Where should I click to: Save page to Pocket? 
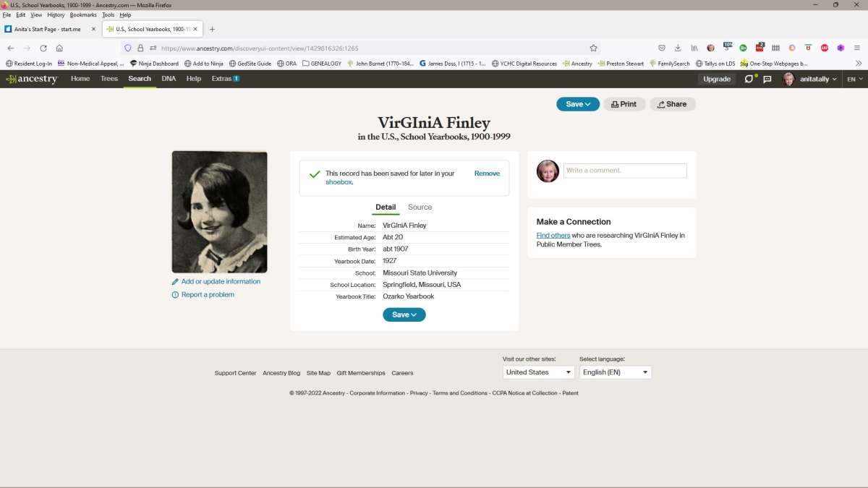(x=662, y=48)
